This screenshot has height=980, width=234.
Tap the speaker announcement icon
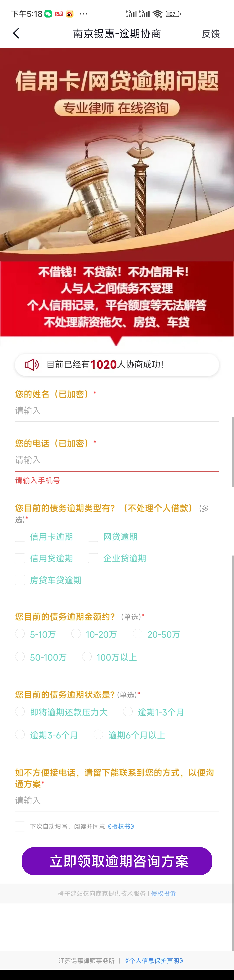(32, 364)
